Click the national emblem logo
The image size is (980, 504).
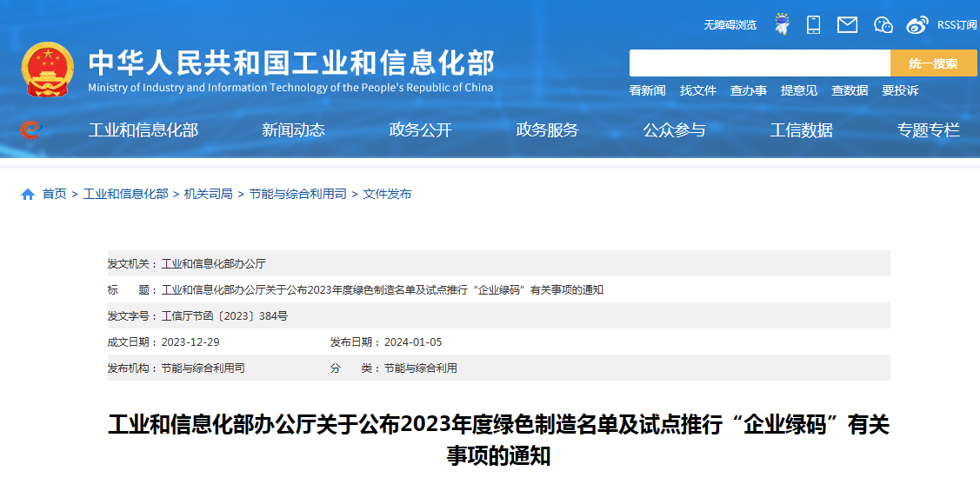[x=48, y=70]
